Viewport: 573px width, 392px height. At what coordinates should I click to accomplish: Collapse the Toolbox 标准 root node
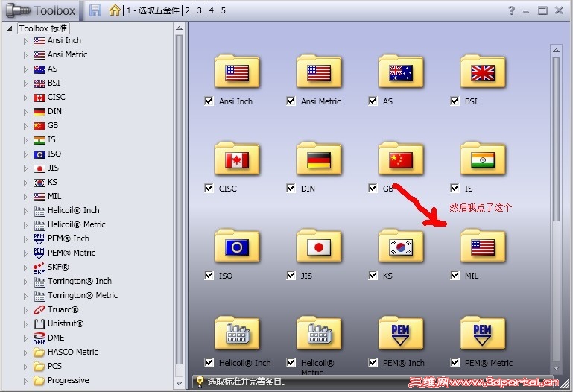[10, 28]
